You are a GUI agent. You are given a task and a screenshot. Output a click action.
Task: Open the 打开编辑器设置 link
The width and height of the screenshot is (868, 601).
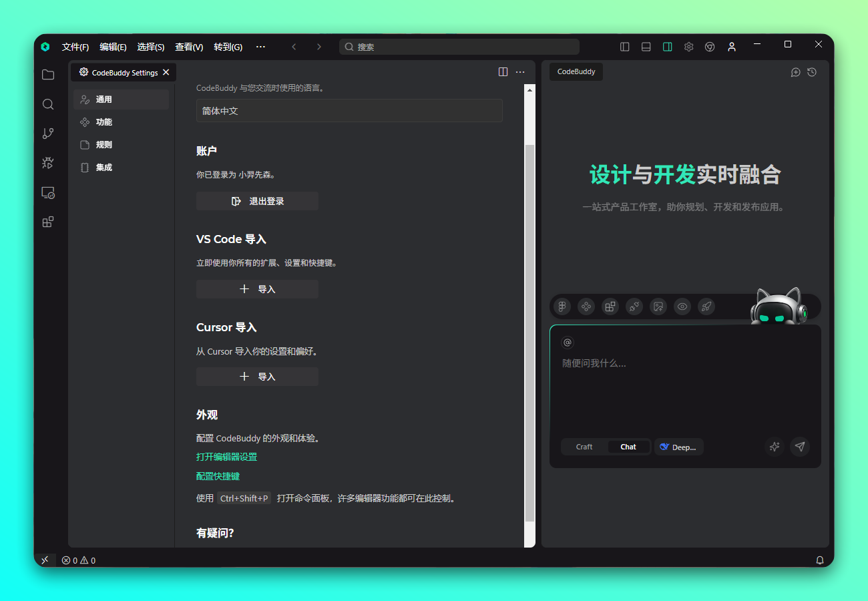(x=226, y=457)
